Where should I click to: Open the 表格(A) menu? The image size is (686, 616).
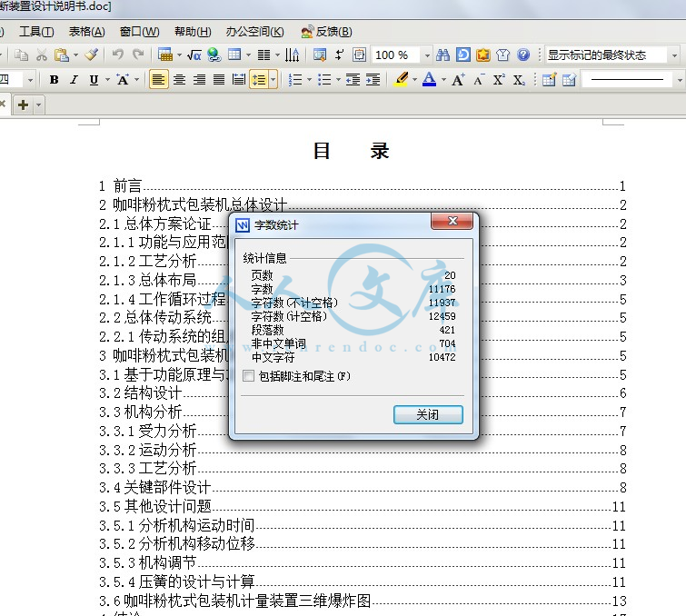click(x=86, y=32)
